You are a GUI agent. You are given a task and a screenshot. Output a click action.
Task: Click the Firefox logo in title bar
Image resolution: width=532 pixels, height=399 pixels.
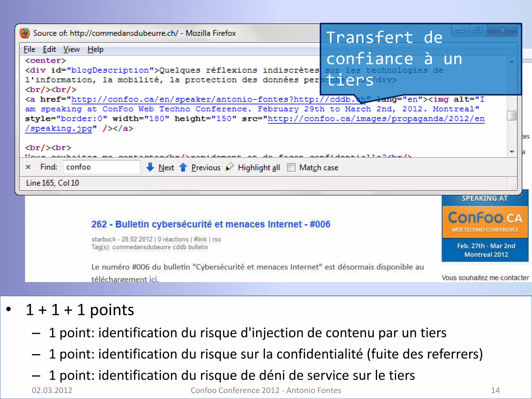point(25,33)
